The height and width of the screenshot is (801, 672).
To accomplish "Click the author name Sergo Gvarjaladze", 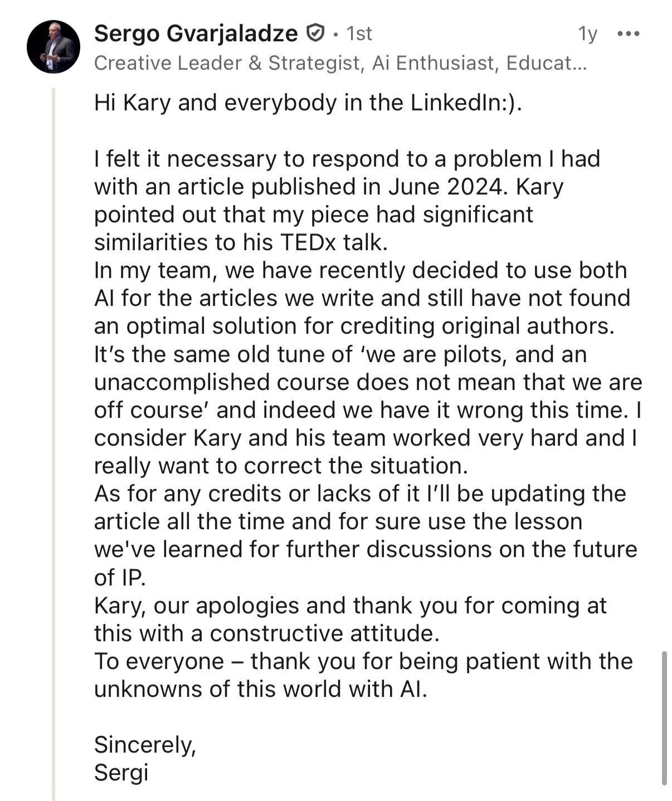I will pos(196,33).
